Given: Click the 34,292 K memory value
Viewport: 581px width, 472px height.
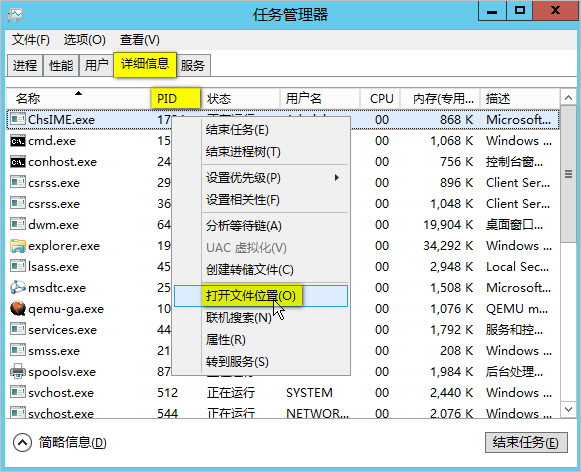Looking at the screenshot, I should [448, 246].
